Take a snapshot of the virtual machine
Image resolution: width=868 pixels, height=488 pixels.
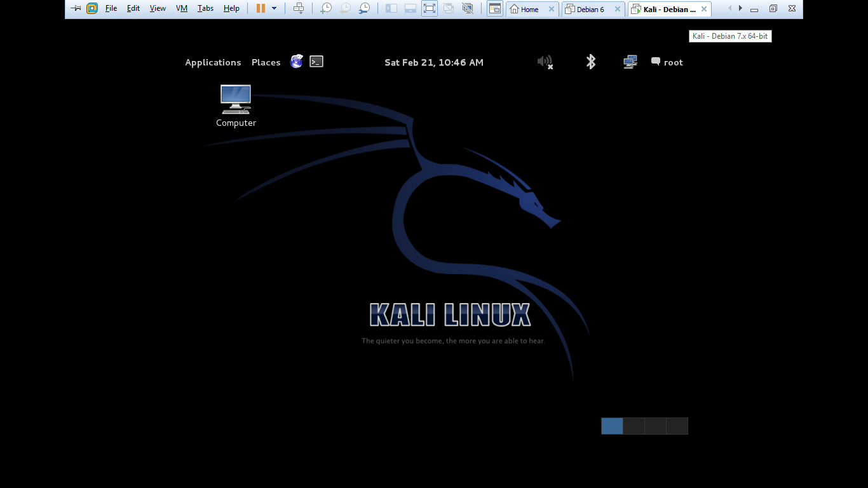click(x=325, y=9)
